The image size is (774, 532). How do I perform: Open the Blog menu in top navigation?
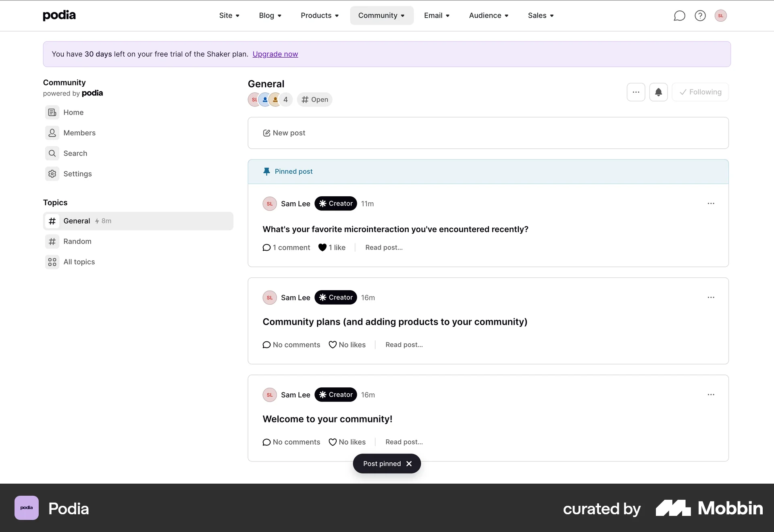pyautogui.click(x=270, y=15)
